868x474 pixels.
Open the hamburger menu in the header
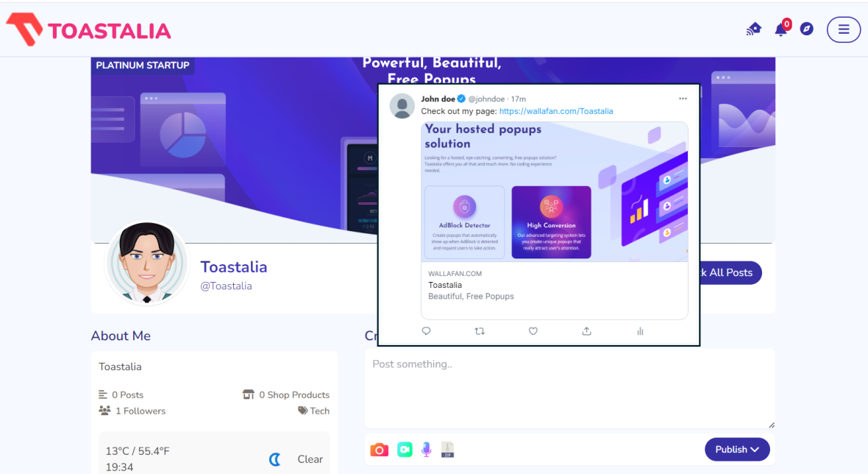tap(844, 29)
